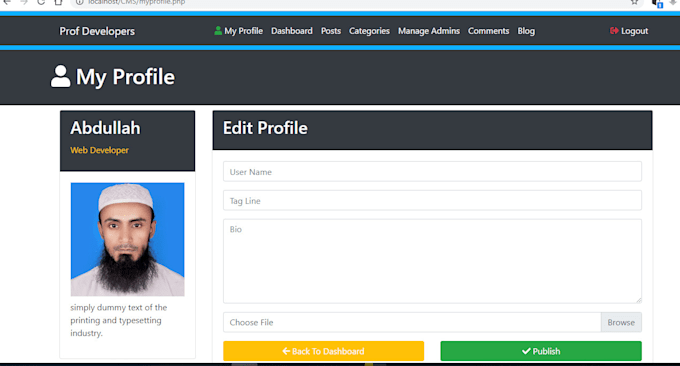Viewport: 680px width, 366px height.
Task: Click the browser address bar URL
Action: click(x=137, y=2)
